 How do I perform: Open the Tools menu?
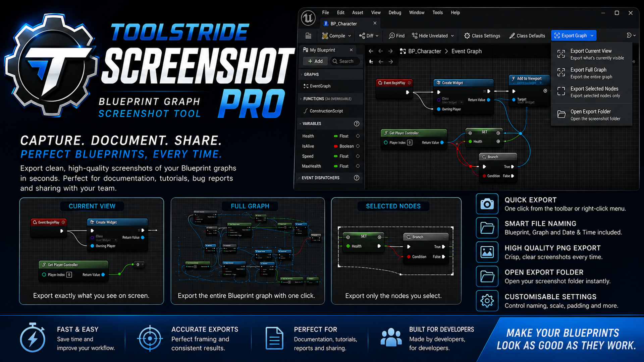tap(437, 12)
